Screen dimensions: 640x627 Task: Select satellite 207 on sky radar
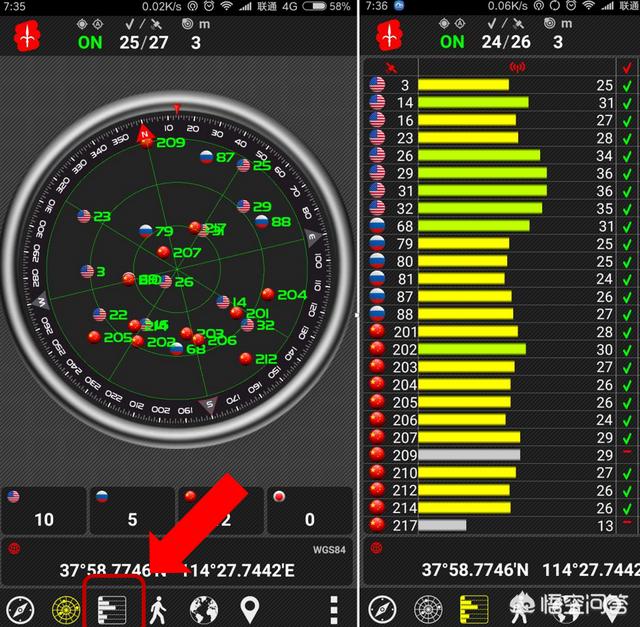pyautogui.click(x=179, y=253)
